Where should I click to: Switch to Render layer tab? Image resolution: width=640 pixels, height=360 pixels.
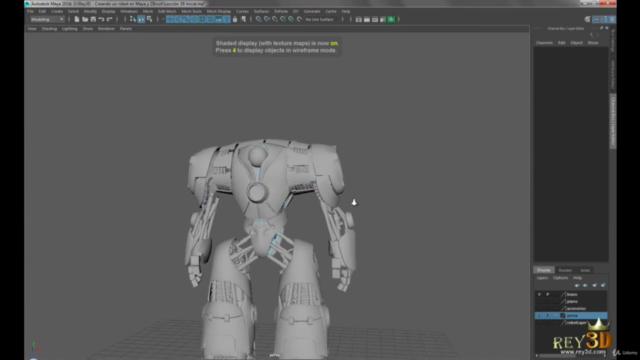click(565, 270)
